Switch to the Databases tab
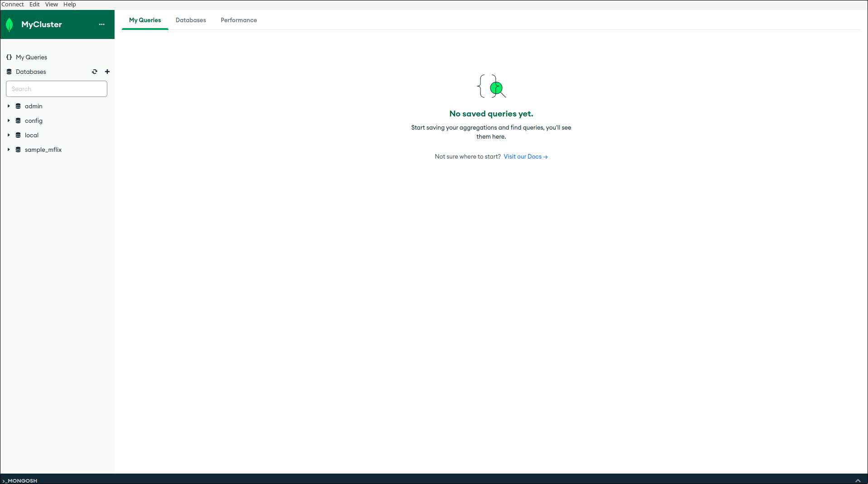Image resolution: width=868 pixels, height=484 pixels. click(x=191, y=20)
